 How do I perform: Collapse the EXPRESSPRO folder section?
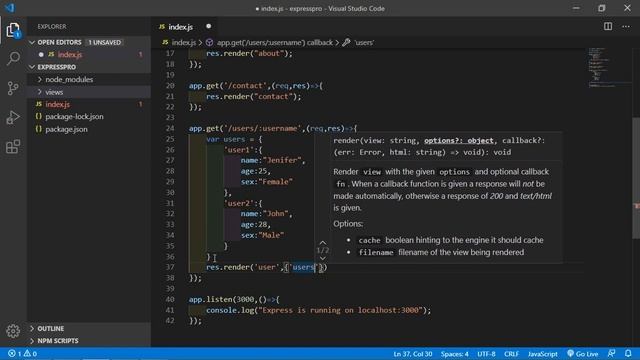tap(32, 67)
